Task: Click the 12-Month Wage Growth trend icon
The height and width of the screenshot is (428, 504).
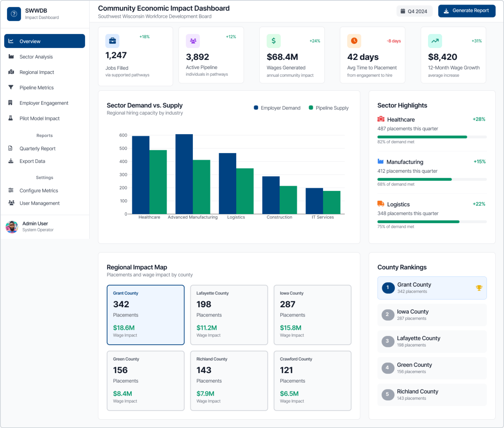Action: [x=435, y=41]
